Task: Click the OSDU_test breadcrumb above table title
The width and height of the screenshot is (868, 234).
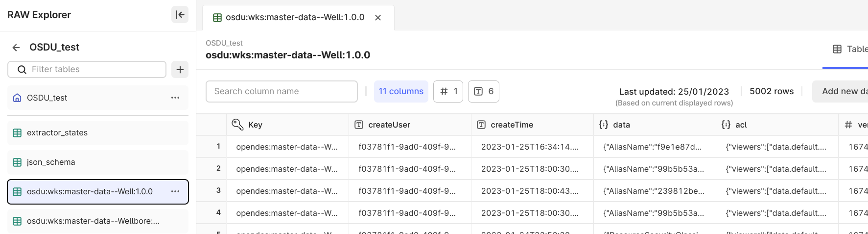Action: tap(224, 43)
